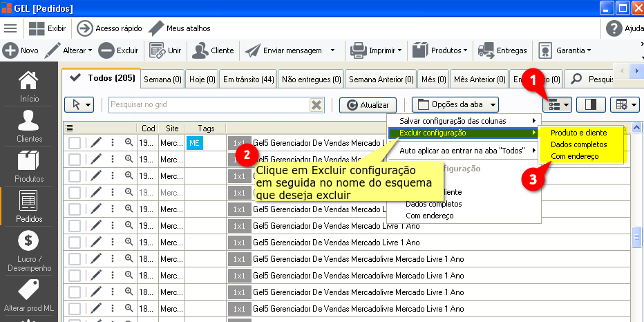The width and height of the screenshot is (644, 322).
Task: Click the list icon in the grid header
Action: pyautogui.click(x=69, y=129)
